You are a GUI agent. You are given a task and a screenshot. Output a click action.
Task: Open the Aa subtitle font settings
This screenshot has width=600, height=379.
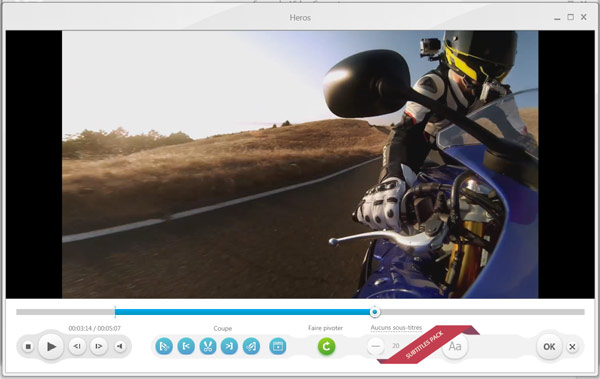455,346
